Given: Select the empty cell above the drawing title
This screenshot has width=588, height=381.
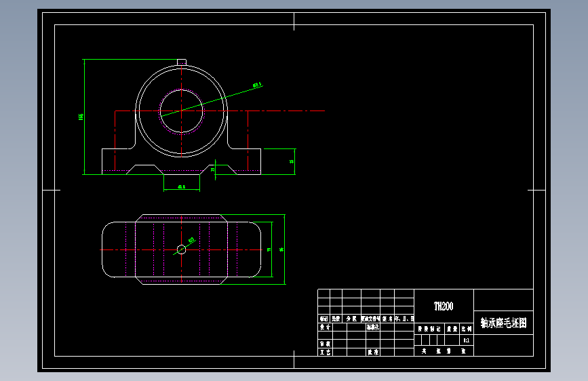Looking at the screenshot, I should pyautogui.click(x=504, y=300).
